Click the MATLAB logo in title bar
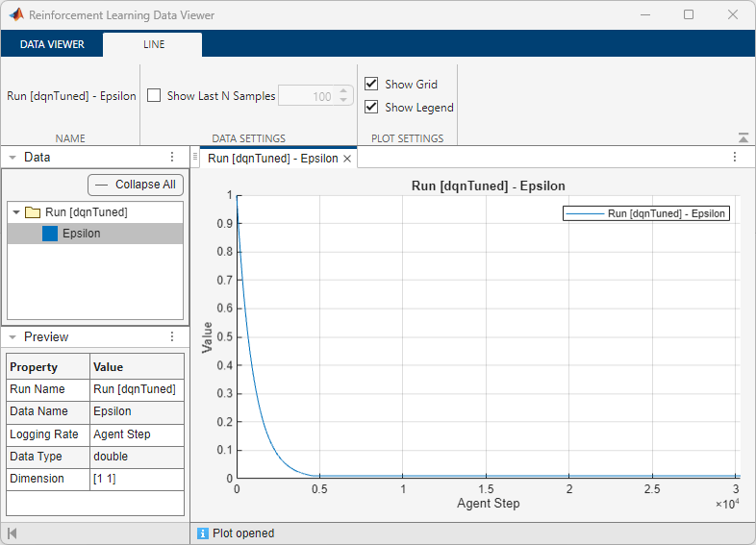Viewport: 756px width, 545px height. (16, 15)
